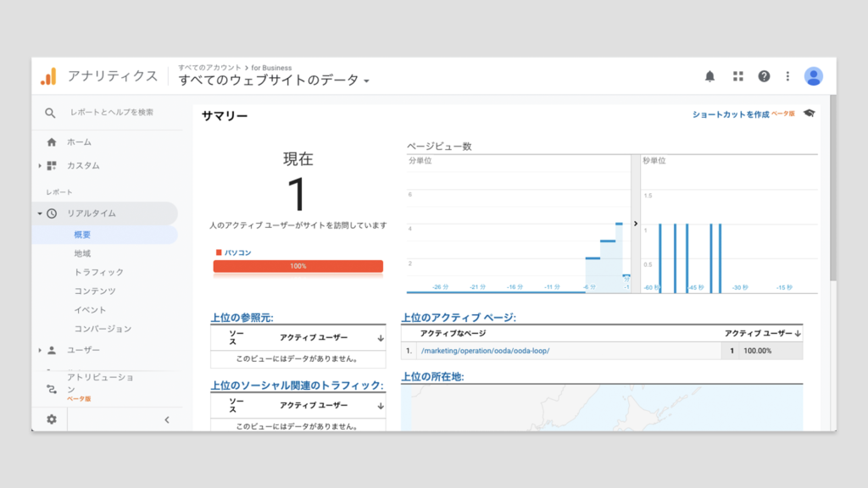Expand the カスタム section
Screen dimensions: 868x488
(40, 166)
